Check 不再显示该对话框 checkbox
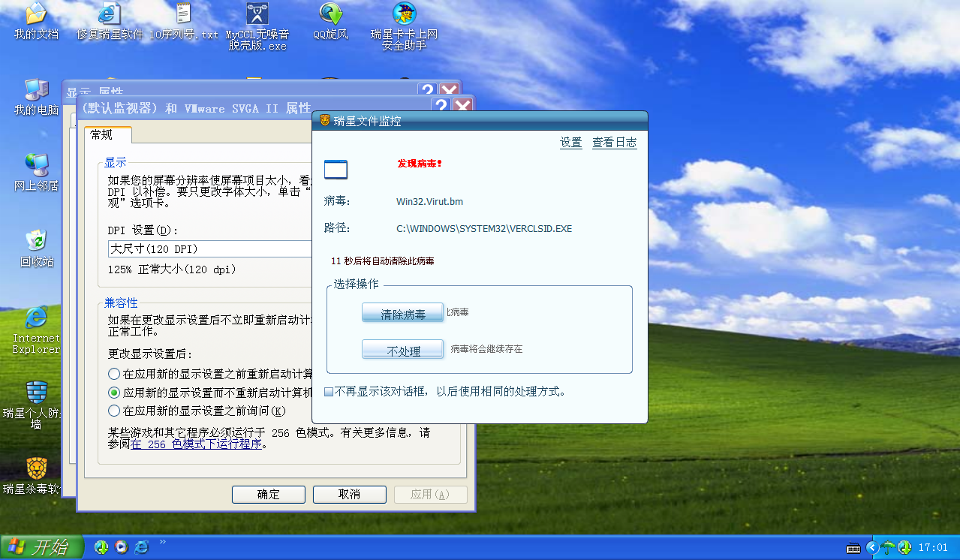The width and height of the screenshot is (960, 560). pyautogui.click(x=329, y=392)
